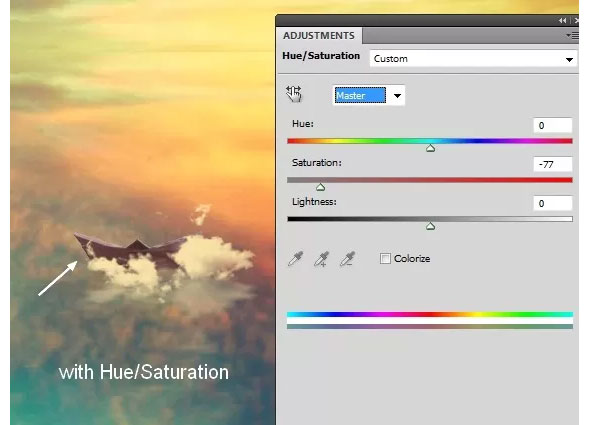Click the highlighted Master channel field
The width and height of the screenshot is (590, 425).
click(x=360, y=95)
